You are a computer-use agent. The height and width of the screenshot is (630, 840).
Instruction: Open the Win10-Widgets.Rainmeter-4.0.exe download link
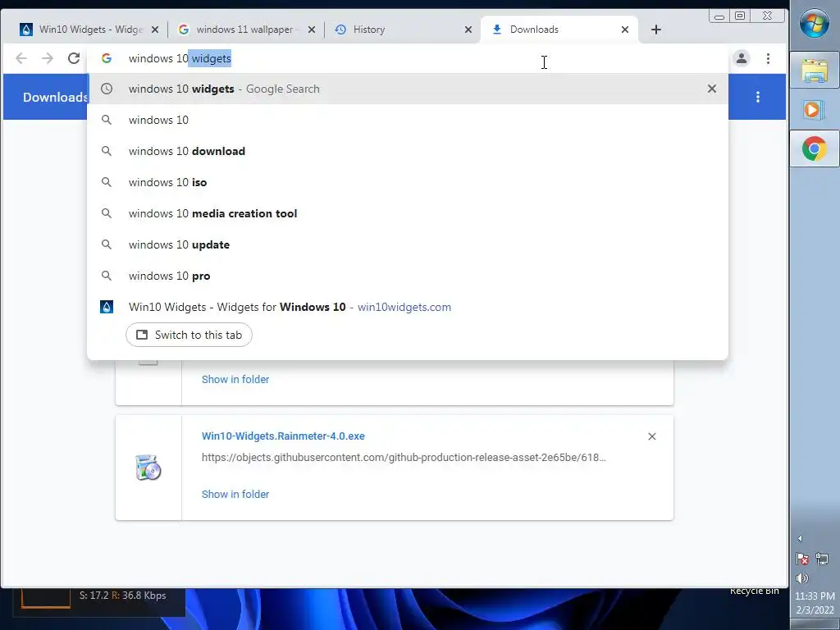[x=283, y=436]
